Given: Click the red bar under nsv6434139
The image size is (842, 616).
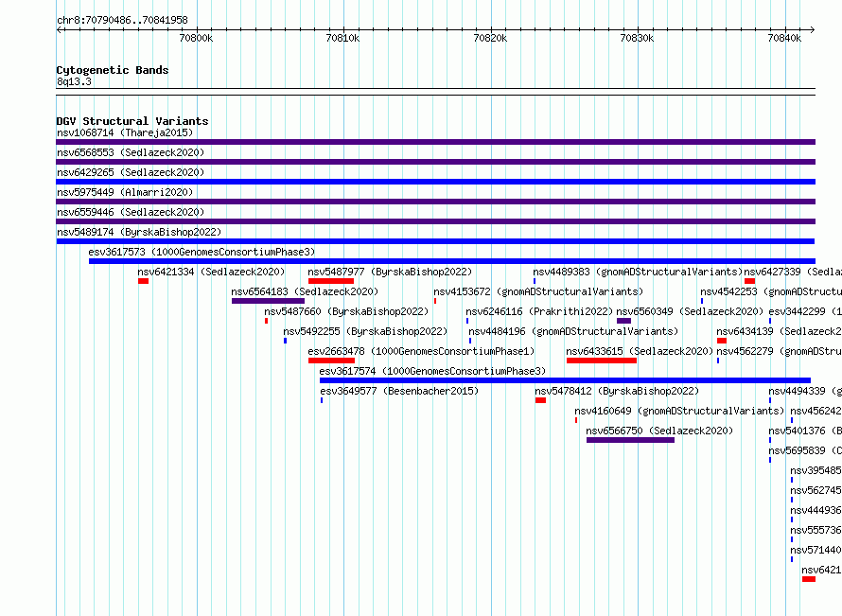Looking at the screenshot, I should (722, 341).
